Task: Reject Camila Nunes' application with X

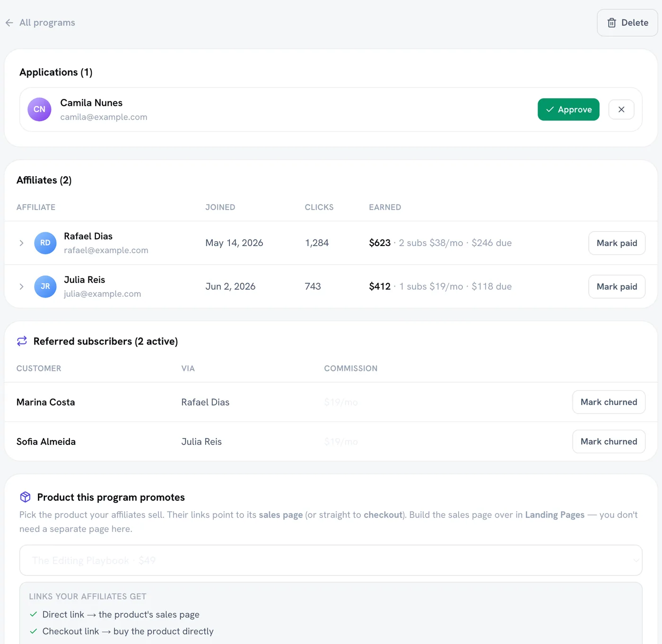Action: coord(621,109)
